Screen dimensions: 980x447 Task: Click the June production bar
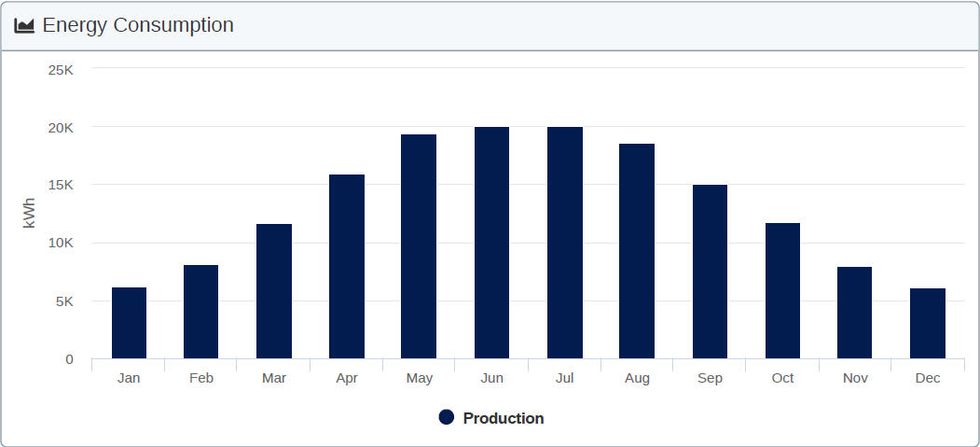[x=491, y=243]
